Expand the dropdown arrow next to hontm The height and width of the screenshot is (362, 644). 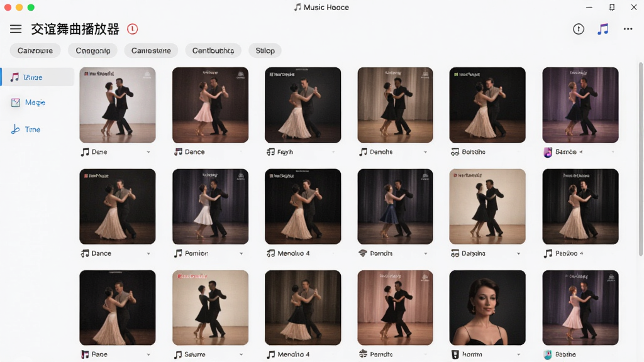click(518, 354)
